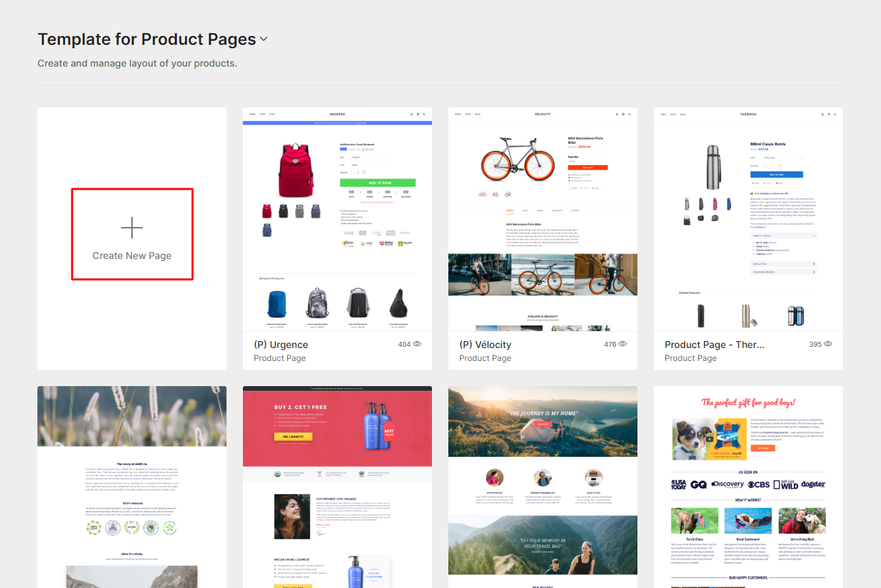
Task: Click the red-outlined Create New Page card
Action: coord(132,234)
